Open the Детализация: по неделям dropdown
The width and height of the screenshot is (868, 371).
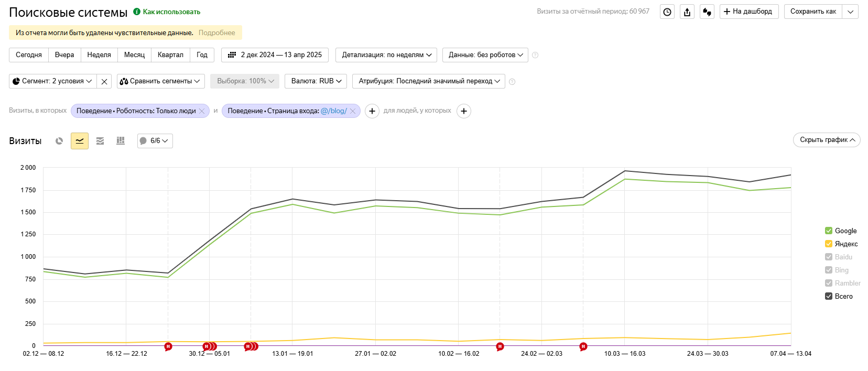coord(386,55)
